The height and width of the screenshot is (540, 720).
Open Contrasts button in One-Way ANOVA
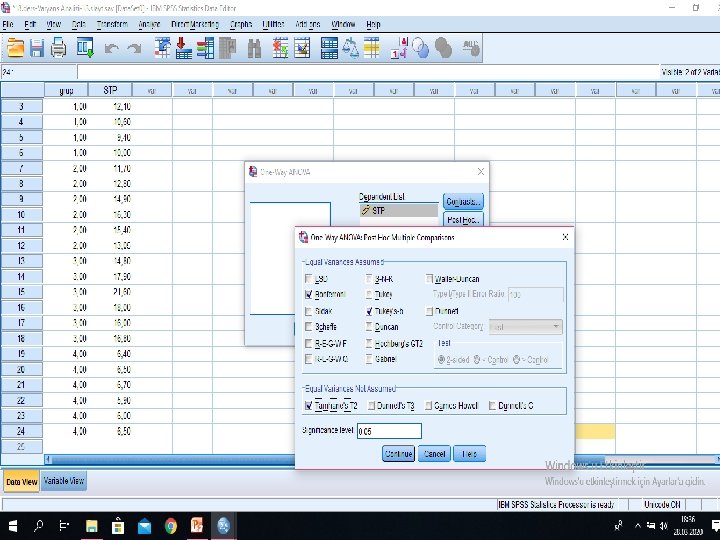[x=463, y=202]
